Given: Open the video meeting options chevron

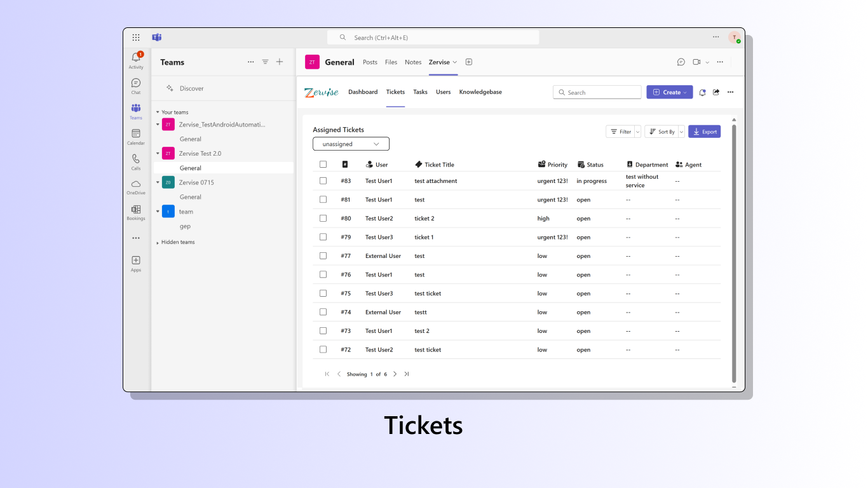Looking at the screenshot, I should pos(707,62).
